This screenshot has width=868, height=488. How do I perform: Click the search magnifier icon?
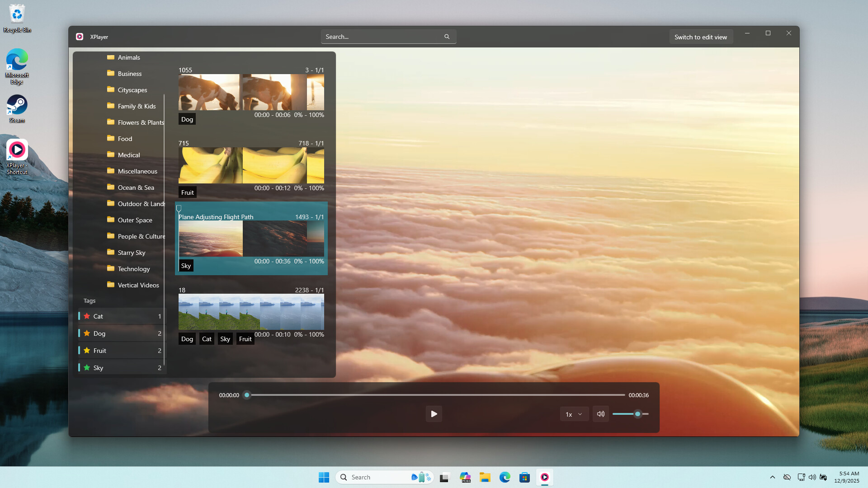(x=447, y=37)
